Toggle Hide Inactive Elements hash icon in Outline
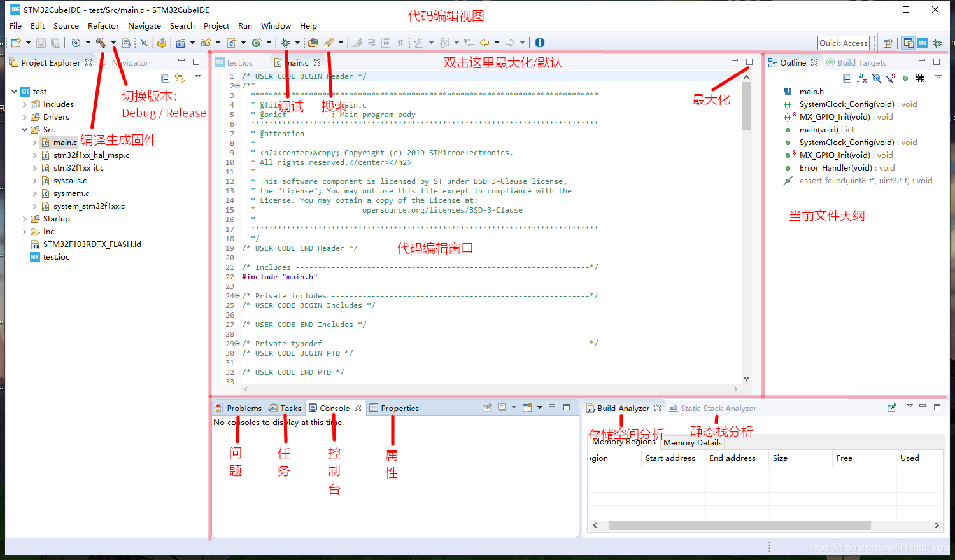This screenshot has height=560, width=955. pos(920,78)
